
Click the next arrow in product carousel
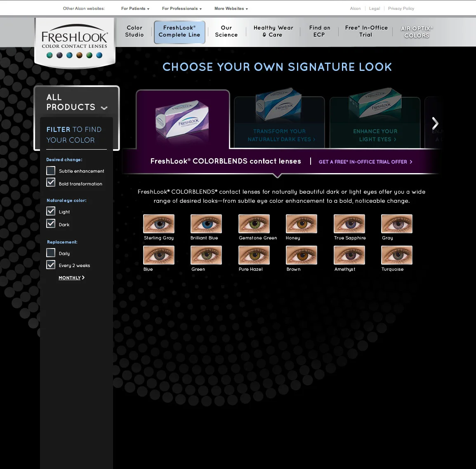[435, 123]
